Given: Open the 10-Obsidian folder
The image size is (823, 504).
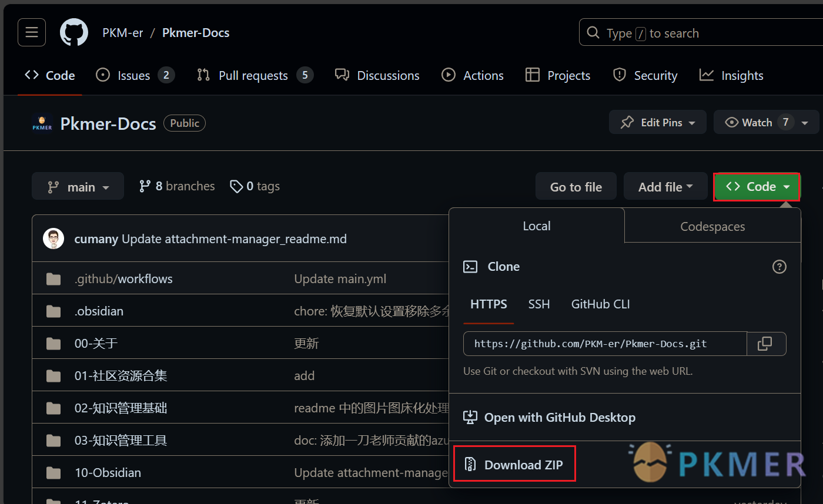Looking at the screenshot, I should point(108,472).
